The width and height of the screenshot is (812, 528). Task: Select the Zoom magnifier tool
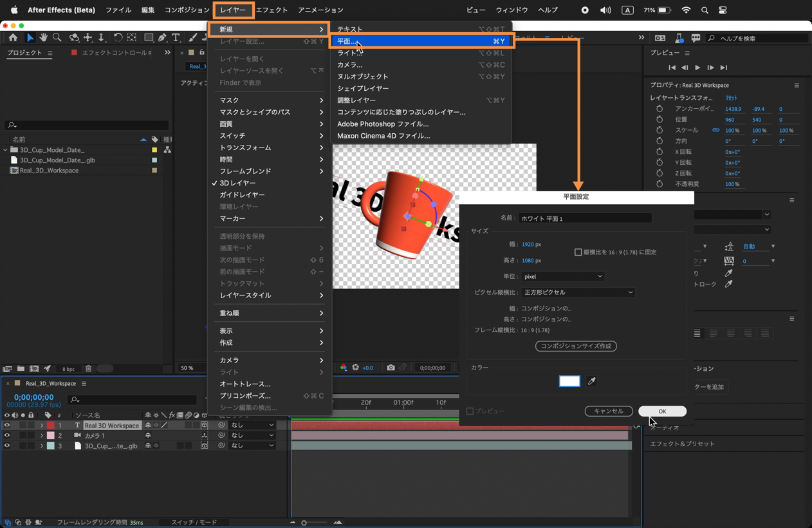point(57,38)
